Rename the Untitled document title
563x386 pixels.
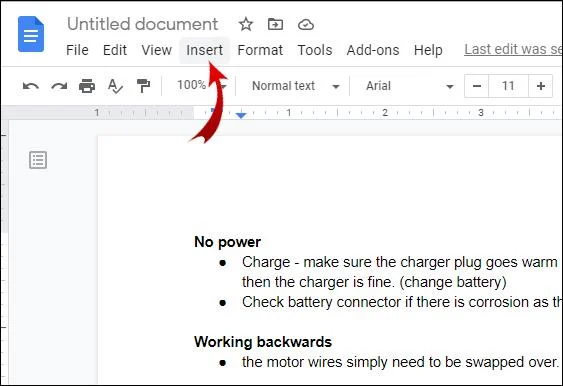pos(143,24)
